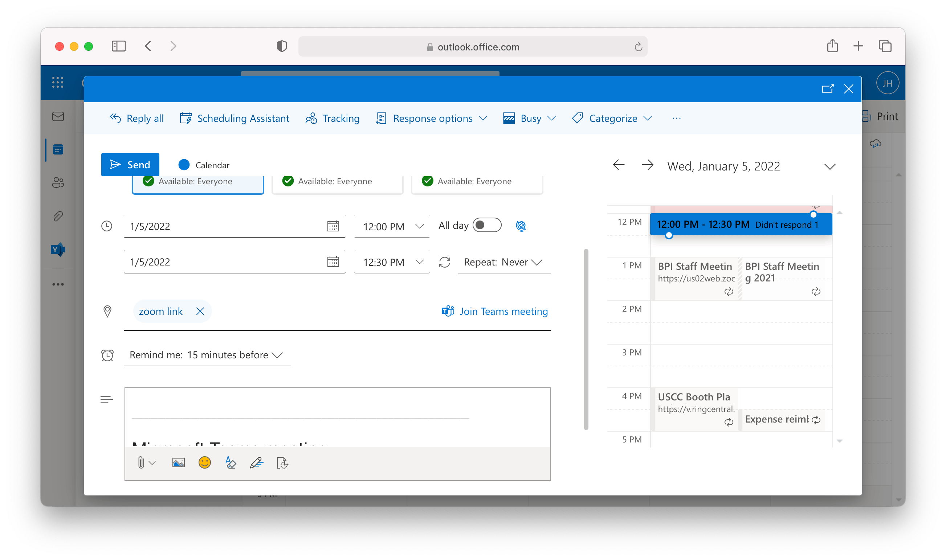The height and width of the screenshot is (560, 946).
Task: Toggle the All day switch
Action: point(487,225)
